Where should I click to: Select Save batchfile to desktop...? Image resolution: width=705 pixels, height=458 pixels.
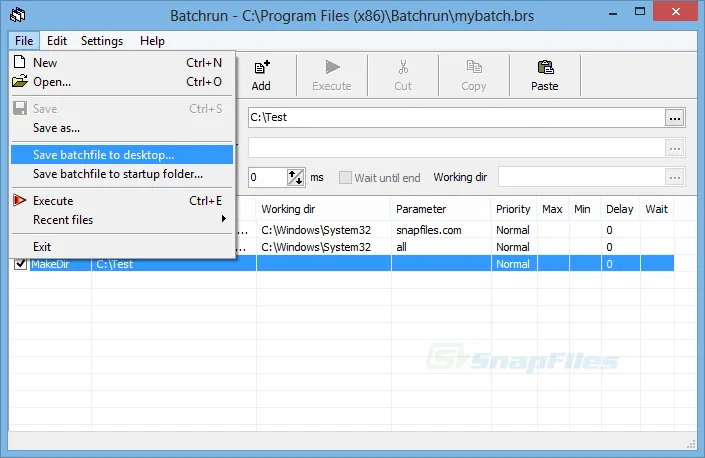coord(122,155)
